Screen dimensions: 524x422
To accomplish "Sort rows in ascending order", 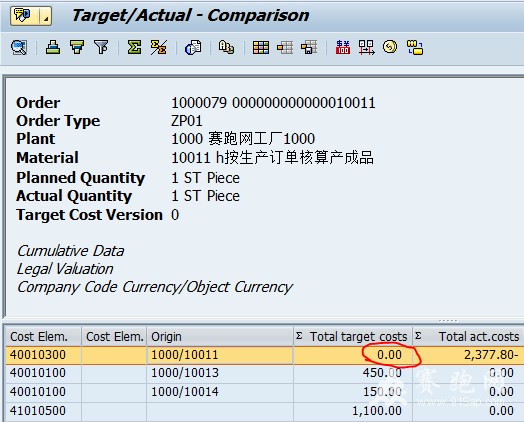I will (53, 47).
